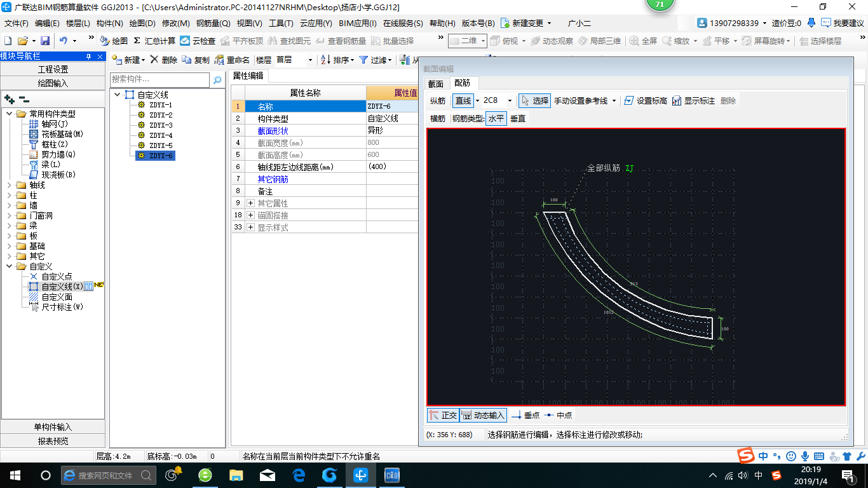Click 我要建议 feedback link
The width and height of the screenshot is (868, 488).
[x=843, y=24]
